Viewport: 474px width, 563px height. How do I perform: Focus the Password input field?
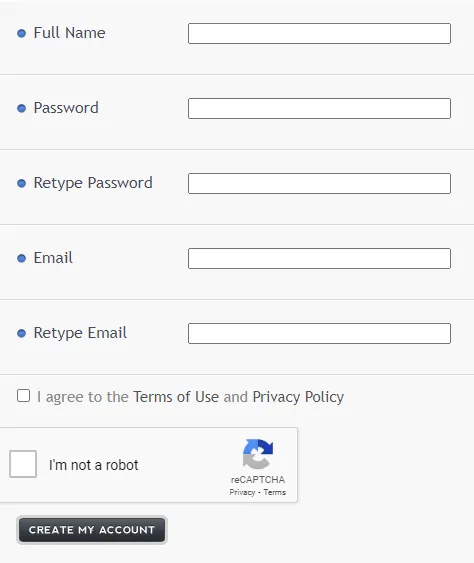(319, 108)
